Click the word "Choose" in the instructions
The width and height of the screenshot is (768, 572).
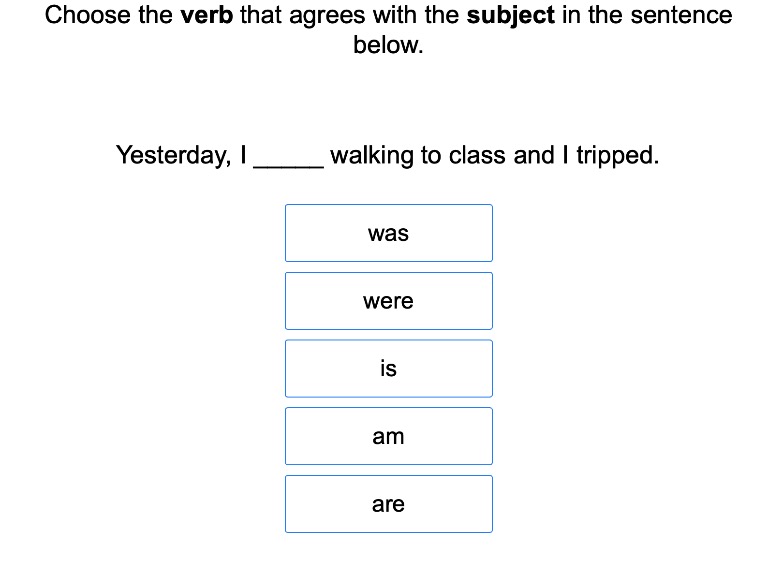pyautogui.click(x=84, y=16)
